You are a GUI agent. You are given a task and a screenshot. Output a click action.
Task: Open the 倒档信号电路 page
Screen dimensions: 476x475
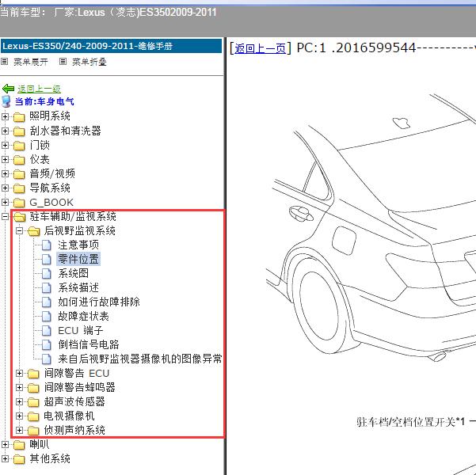[x=89, y=345]
